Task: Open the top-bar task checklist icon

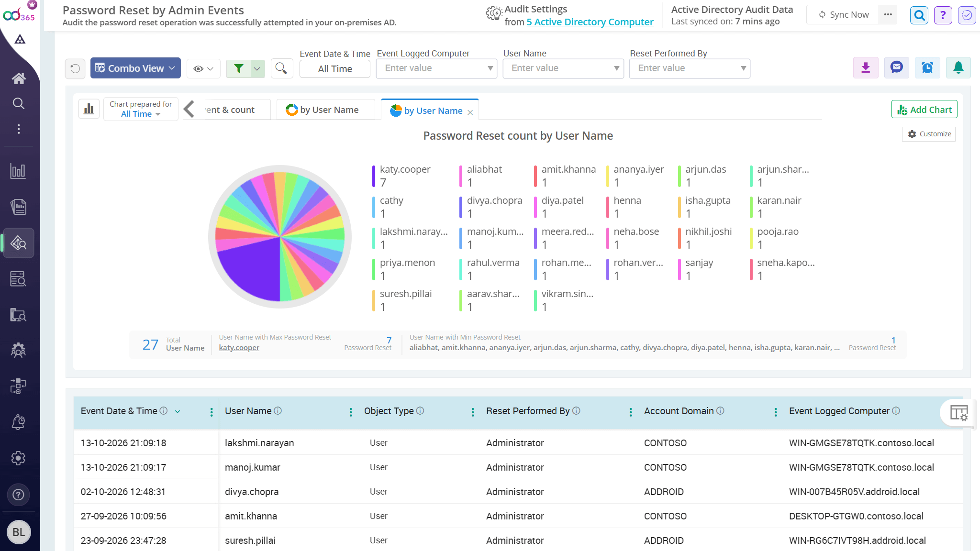Action: [x=967, y=15]
